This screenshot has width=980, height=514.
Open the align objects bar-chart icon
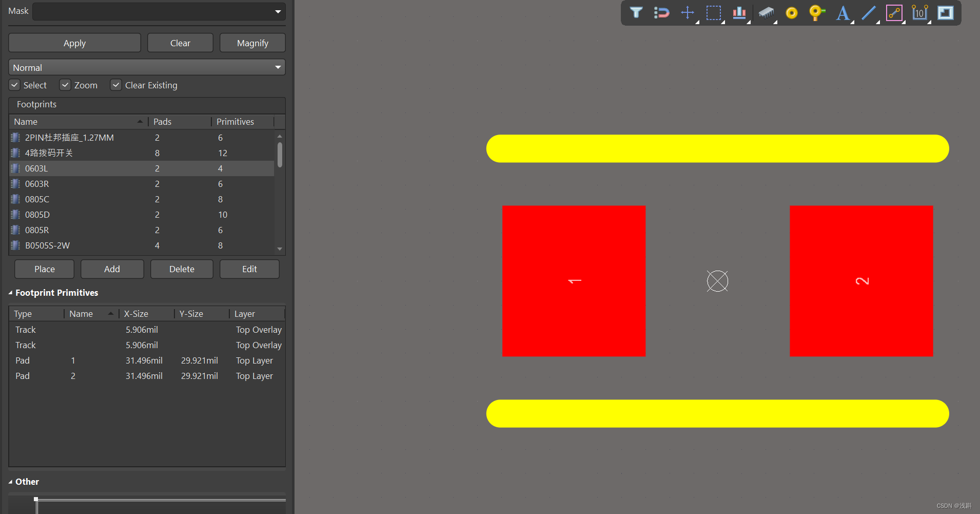coord(739,13)
